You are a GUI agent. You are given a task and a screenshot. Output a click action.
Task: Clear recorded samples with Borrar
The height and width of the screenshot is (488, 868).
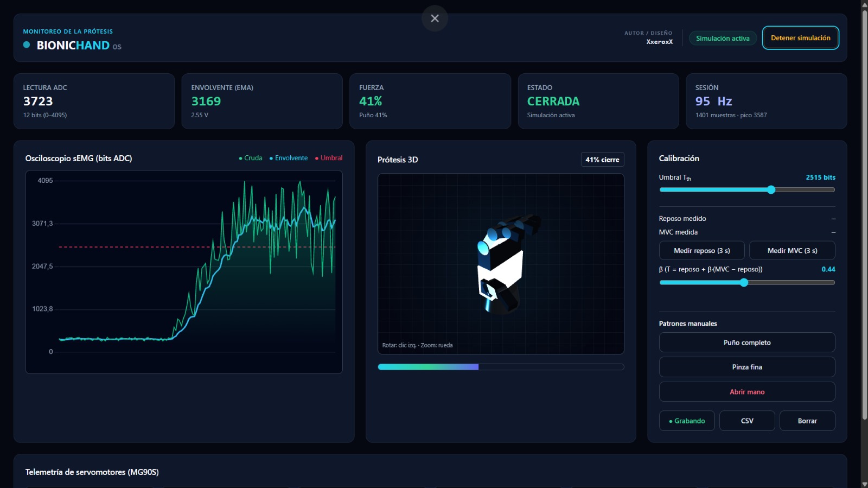(807, 421)
